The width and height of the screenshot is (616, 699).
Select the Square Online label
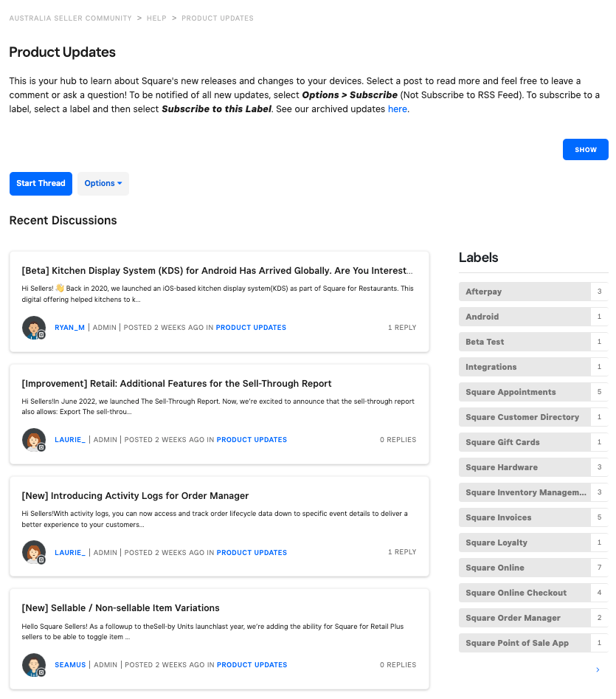point(495,568)
